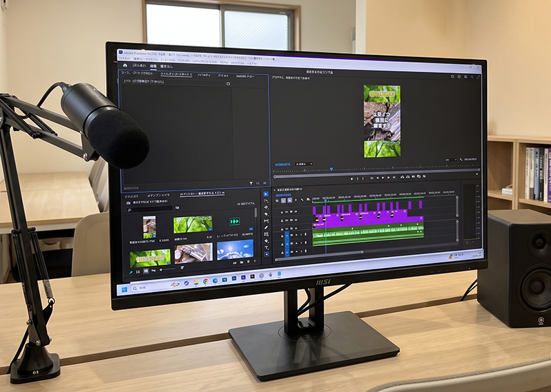This screenshot has width=551, height=392.
Task: Step back one frame in Program Monitor
Action: [377, 178]
